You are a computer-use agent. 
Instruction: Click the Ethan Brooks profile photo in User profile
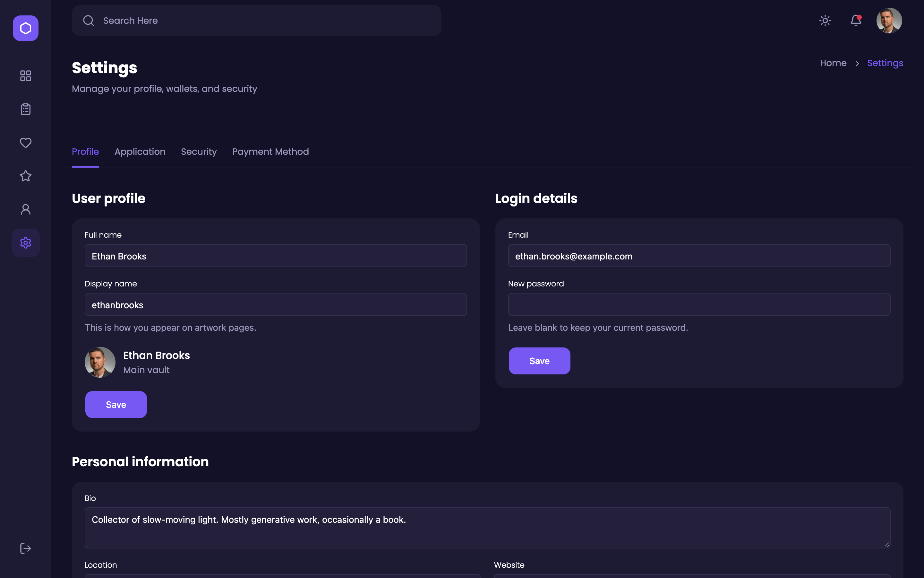click(100, 363)
